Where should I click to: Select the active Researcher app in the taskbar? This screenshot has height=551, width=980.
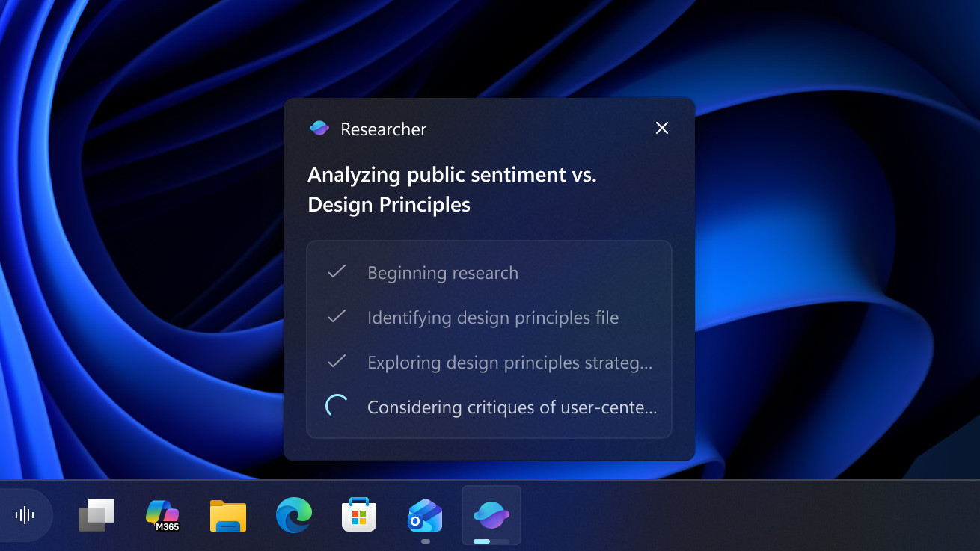[x=491, y=515]
